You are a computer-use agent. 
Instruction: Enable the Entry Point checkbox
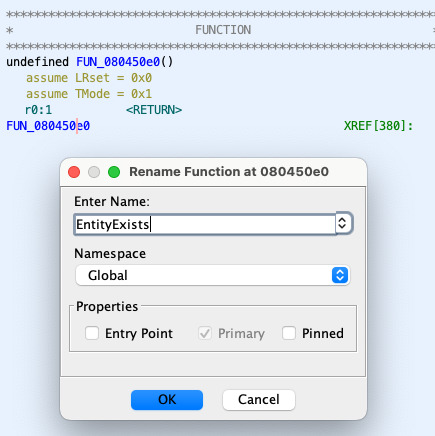click(92, 333)
